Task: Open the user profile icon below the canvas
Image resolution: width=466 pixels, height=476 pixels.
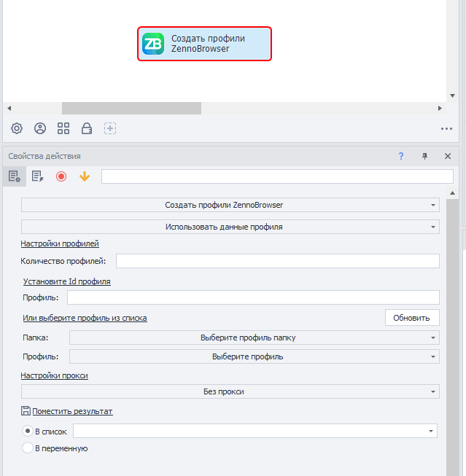Action: (x=40, y=128)
